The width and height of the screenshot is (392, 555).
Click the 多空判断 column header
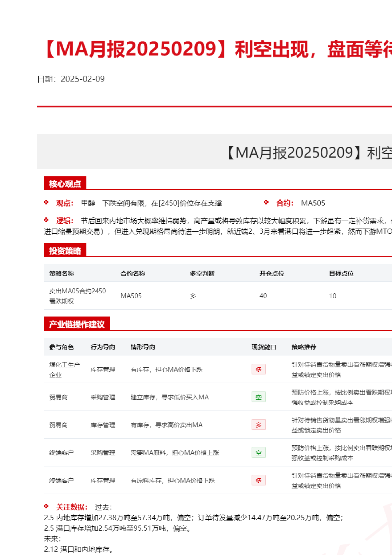coord(202,274)
